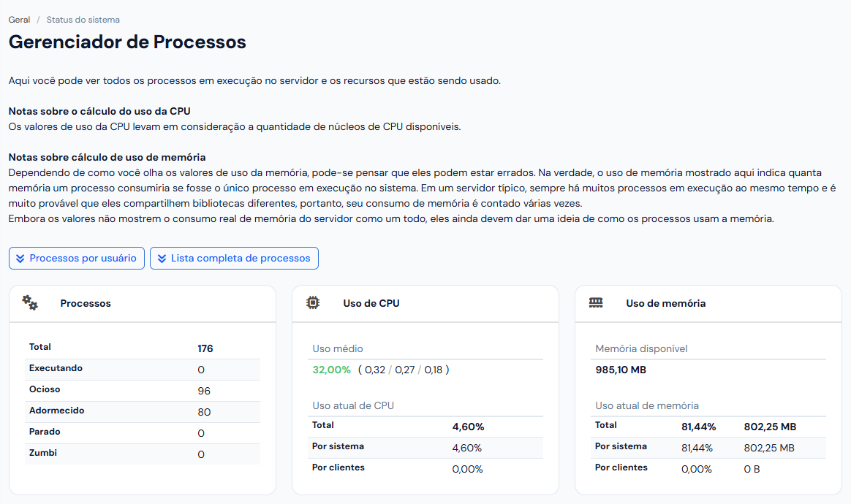Click the Uso de memória RAM icon
851x504 pixels.
[596, 302]
